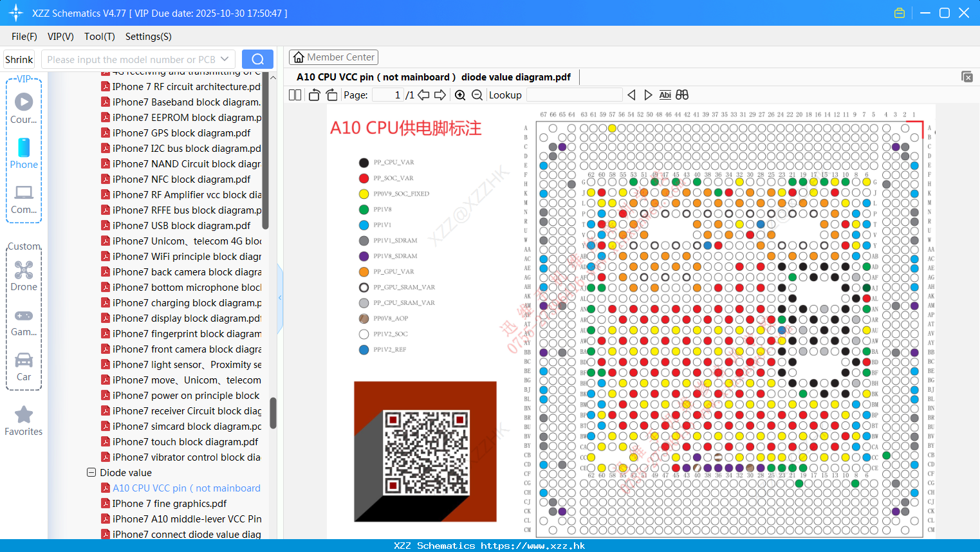Select the A10 CPU VCC pin diagram tab
Image resolution: width=980 pixels, height=552 pixels.
click(x=434, y=77)
